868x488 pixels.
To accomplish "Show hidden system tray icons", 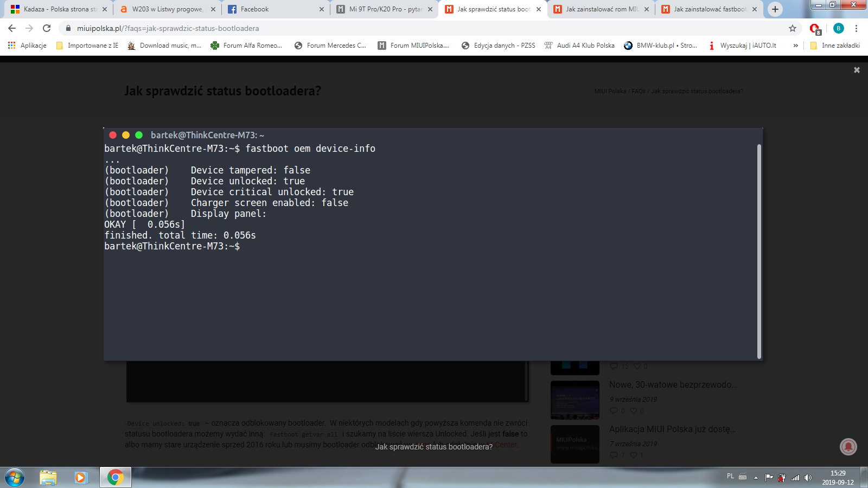I will 756,478.
